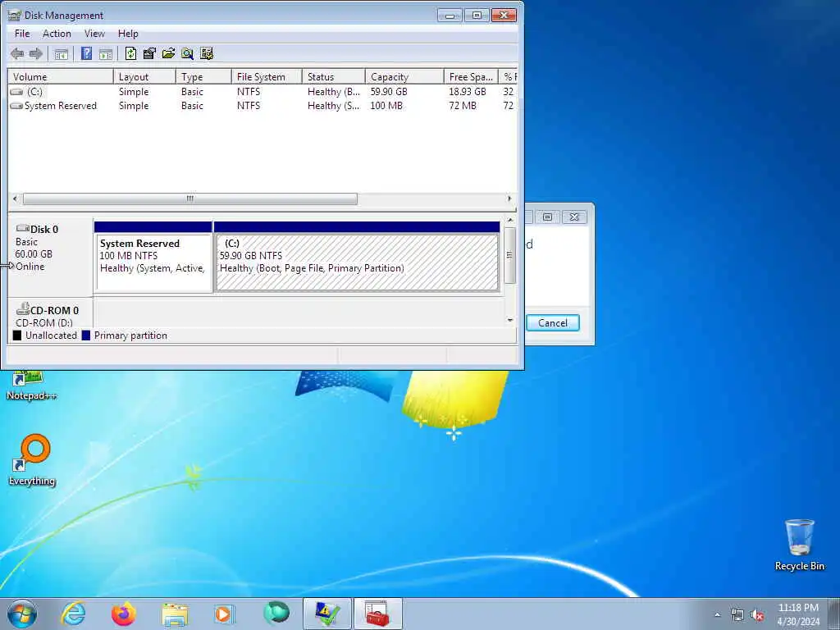Open the clock showing 11:18 PM
The image size is (840, 630).
pyautogui.click(x=798, y=614)
